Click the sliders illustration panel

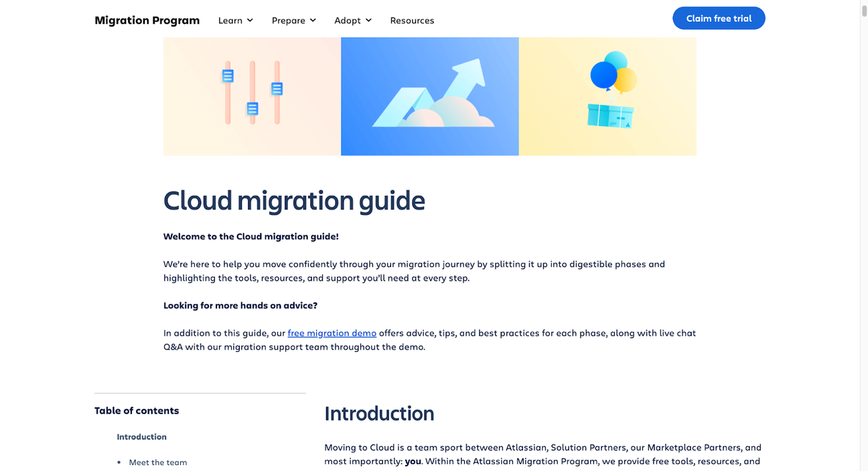[x=251, y=96]
